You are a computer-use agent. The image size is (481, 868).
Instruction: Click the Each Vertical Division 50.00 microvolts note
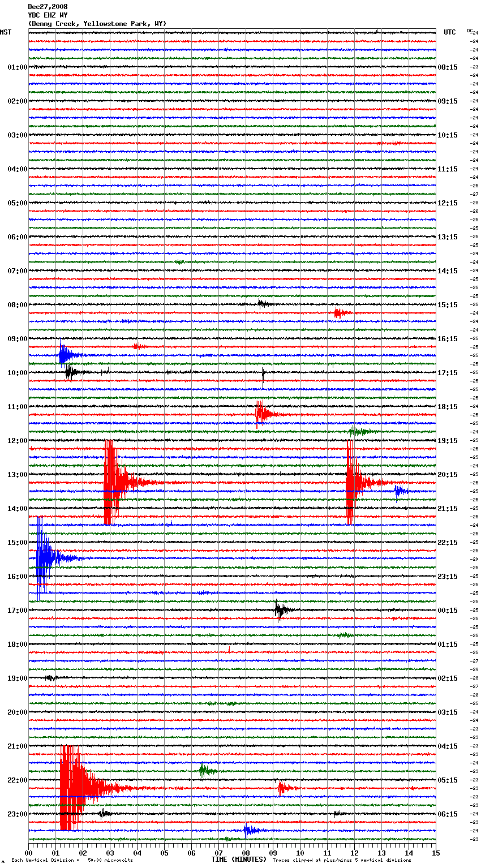72,861
